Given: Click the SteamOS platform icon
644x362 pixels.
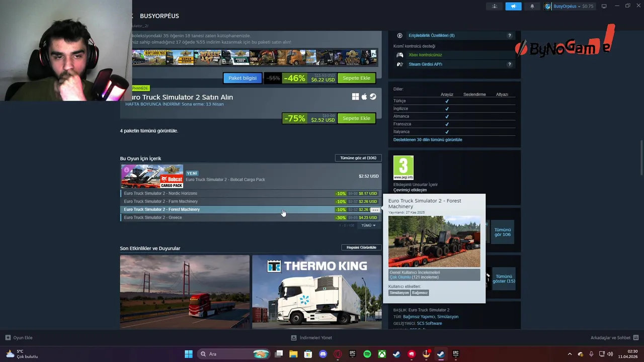Looking at the screenshot, I should [x=373, y=97].
